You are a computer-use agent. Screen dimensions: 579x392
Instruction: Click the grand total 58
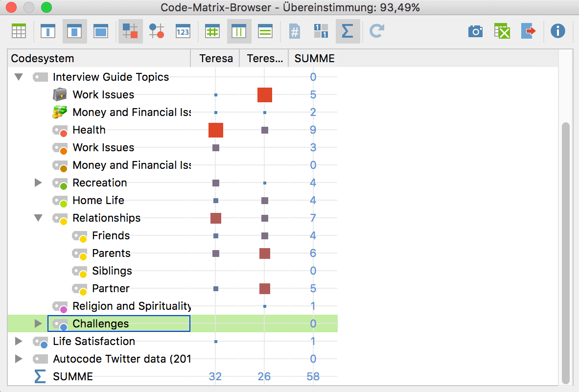pyautogui.click(x=313, y=376)
